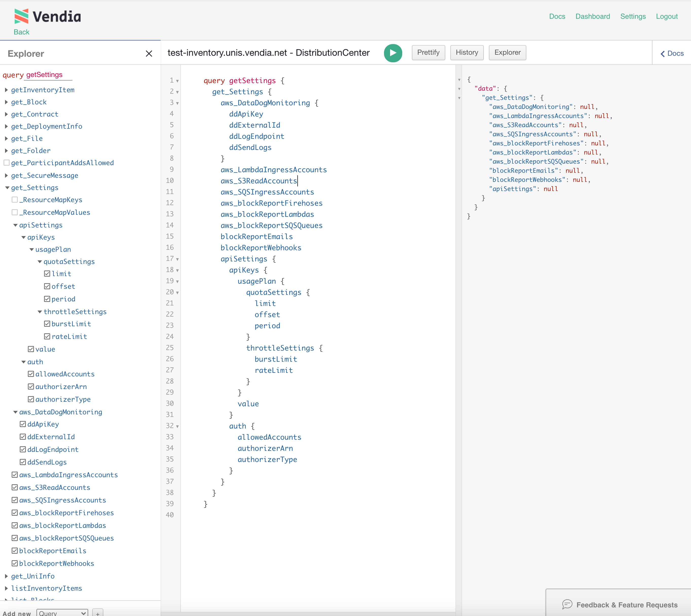Click the Feedback & Feature Requests chat icon
The width and height of the screenshot is (691, 616).
567,604
